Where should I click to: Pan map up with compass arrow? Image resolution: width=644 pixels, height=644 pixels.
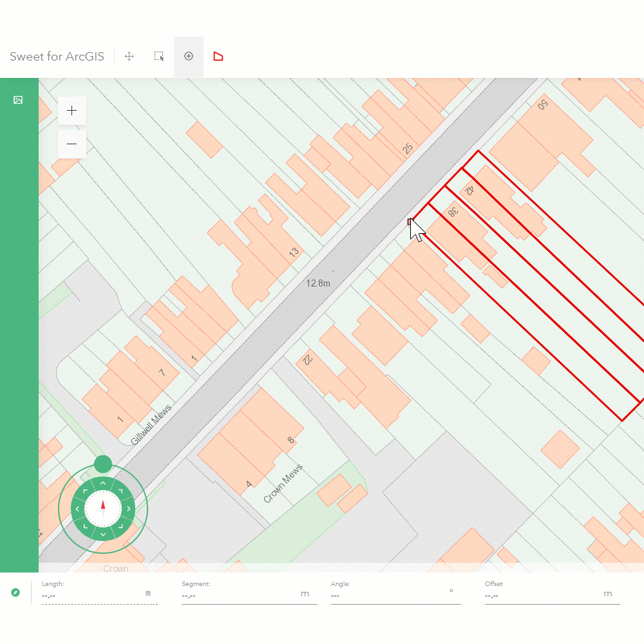coord(103,483)
